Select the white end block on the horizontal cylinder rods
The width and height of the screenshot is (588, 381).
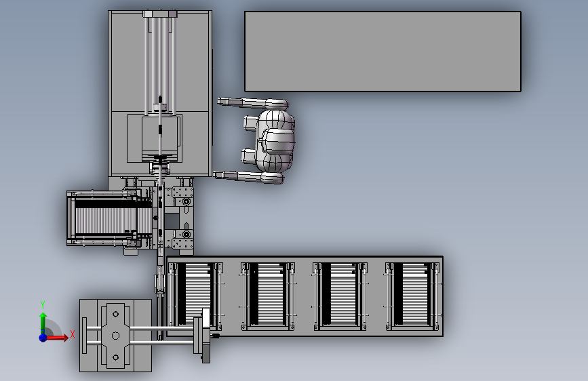206,317
